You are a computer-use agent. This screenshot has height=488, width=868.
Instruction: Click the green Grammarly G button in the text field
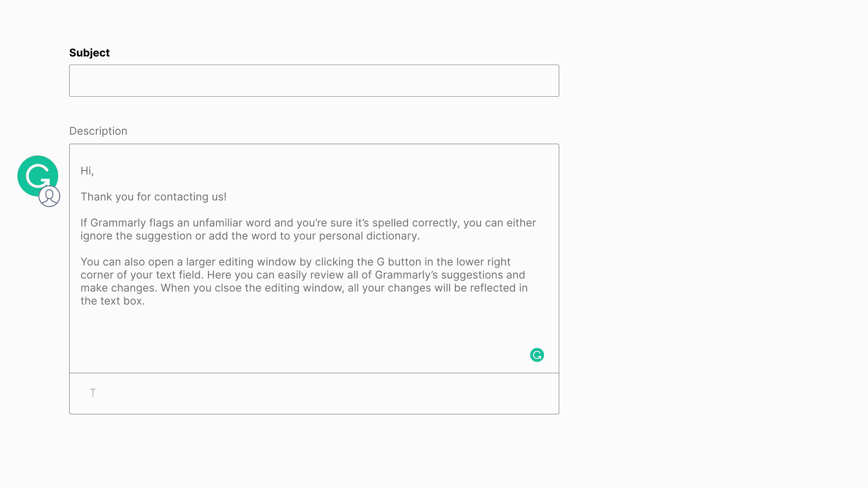pos(537,355)
